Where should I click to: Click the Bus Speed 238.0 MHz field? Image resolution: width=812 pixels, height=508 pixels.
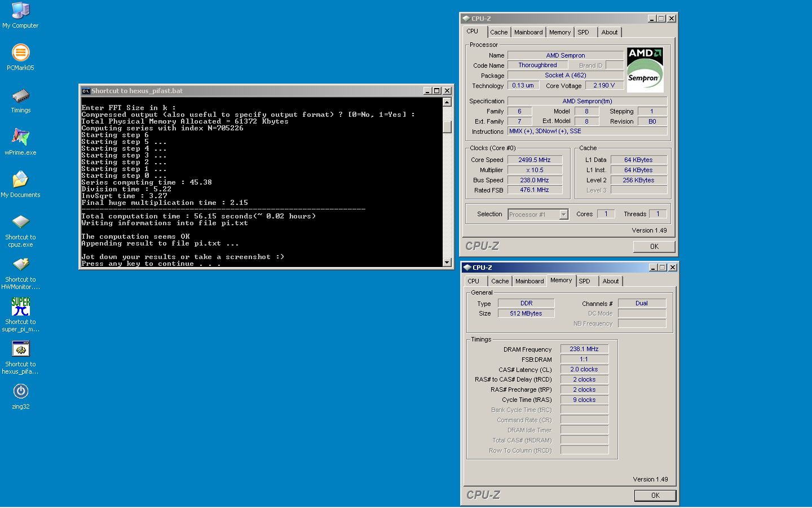535,180
